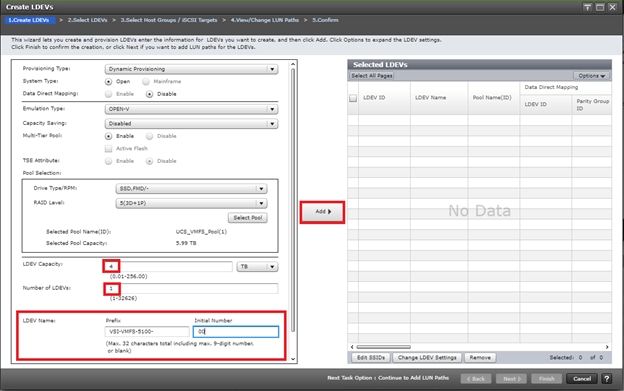Click the Initial Number input field
The width and height of the screenshot is (624, 391).
[x=236, y=331]
